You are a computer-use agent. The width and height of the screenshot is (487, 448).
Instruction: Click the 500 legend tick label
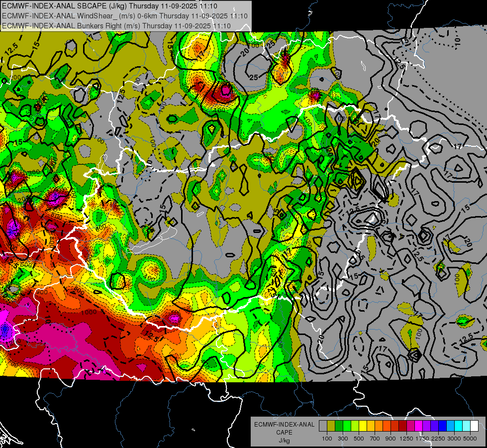tap(359, 439)
